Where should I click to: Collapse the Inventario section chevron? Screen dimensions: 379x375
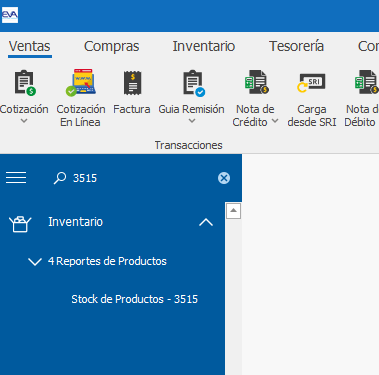pos(206,222)
